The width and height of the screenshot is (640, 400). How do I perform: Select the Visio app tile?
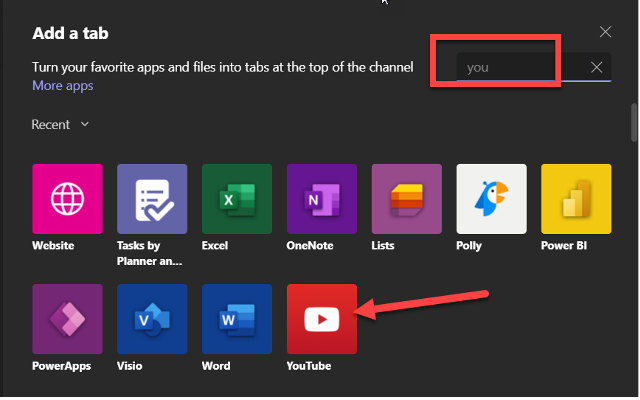pyautogui.click(x=152, y=319)
